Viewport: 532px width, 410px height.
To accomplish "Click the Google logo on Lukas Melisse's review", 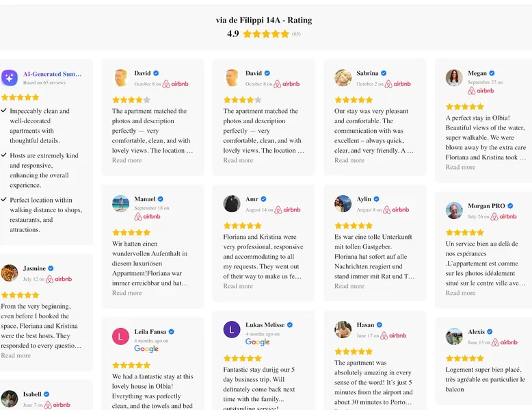I will pos(258,342).
